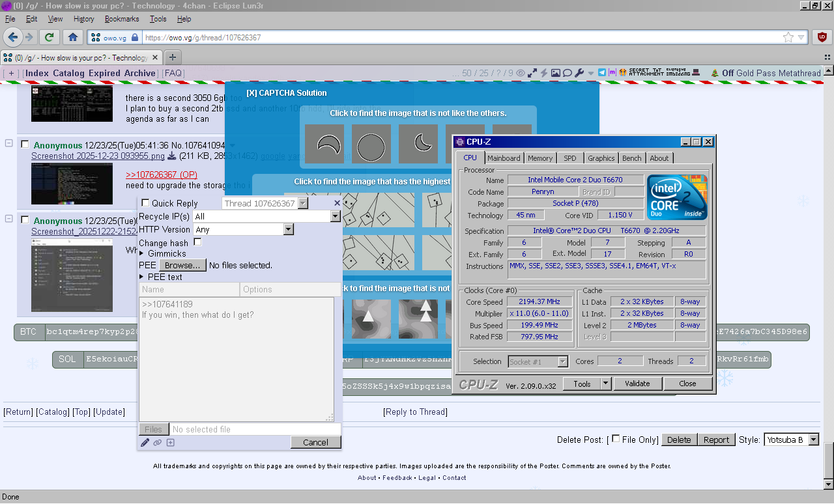The width and height of the screenshot is (834, 504).
Task: Click the CPU-Z title bar logo icon
Action: point(460,141)
